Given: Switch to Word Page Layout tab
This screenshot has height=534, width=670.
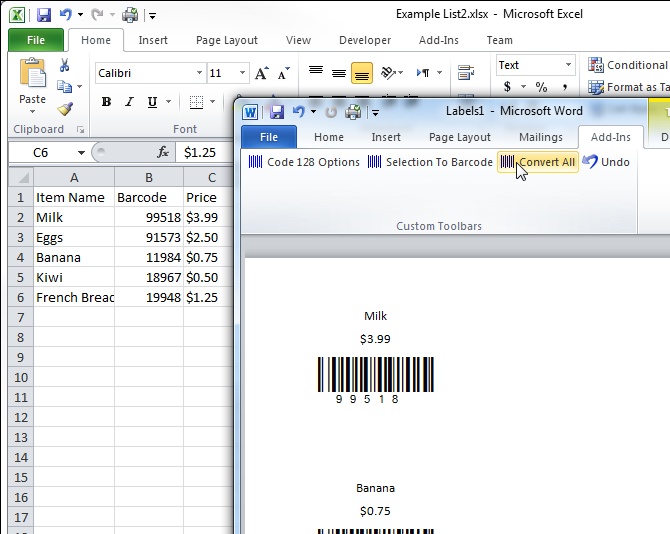Looking at the screenshot, I should 460,137.
